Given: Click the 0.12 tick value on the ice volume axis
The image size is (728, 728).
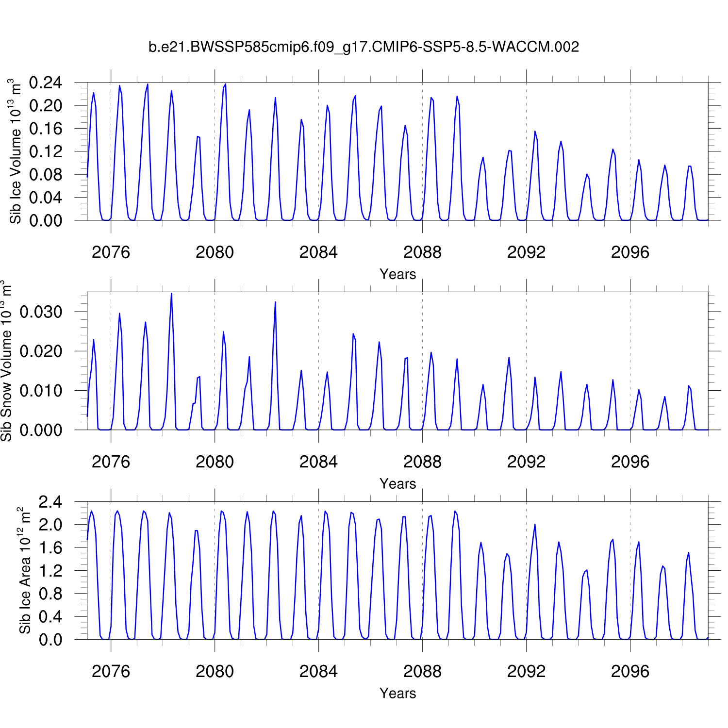Looking at the screenshot, I should point(46,152).
